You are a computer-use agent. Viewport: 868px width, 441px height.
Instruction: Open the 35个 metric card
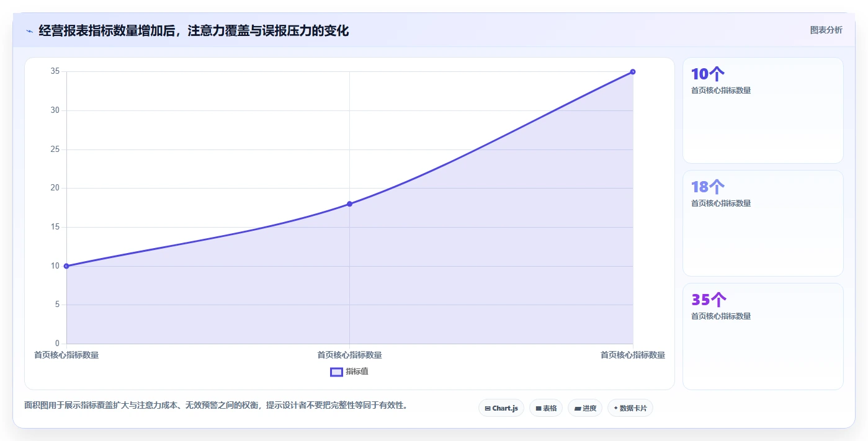[763, 336]
